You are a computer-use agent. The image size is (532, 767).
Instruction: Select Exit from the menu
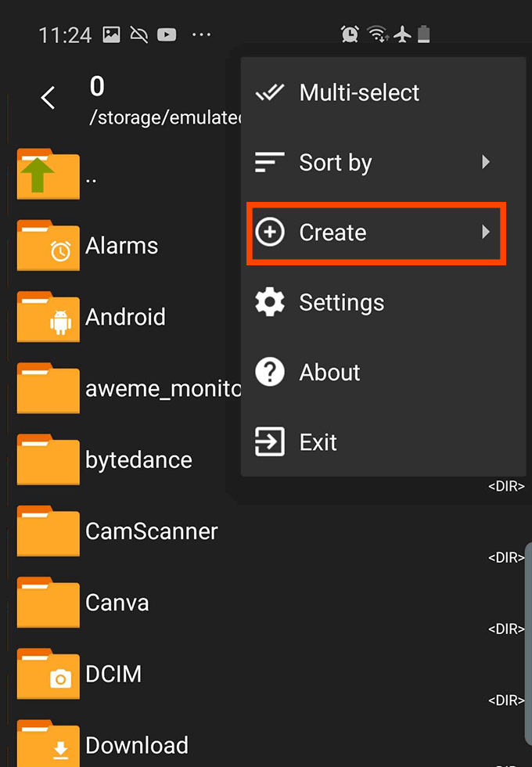pyautogui.click(x=318, y=441)
